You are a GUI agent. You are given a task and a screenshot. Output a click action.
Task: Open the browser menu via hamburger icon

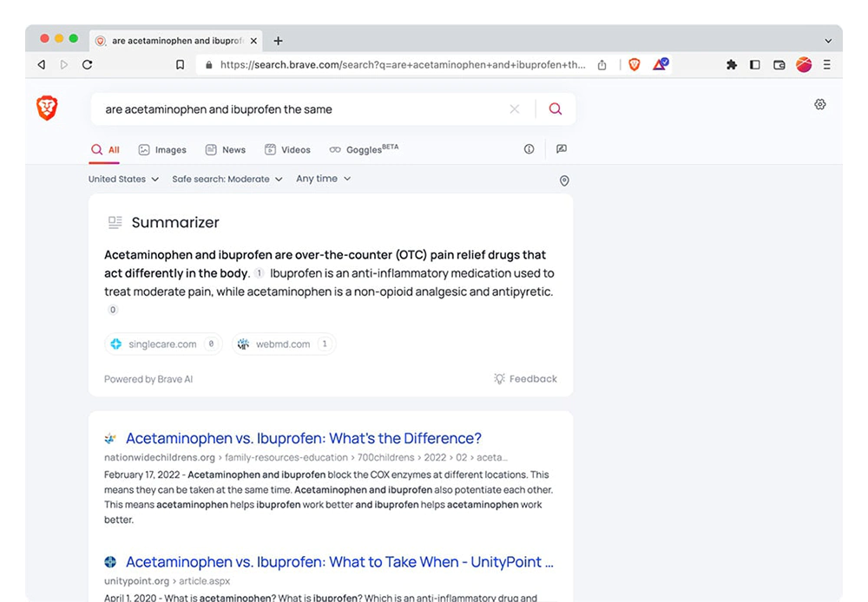826,64
